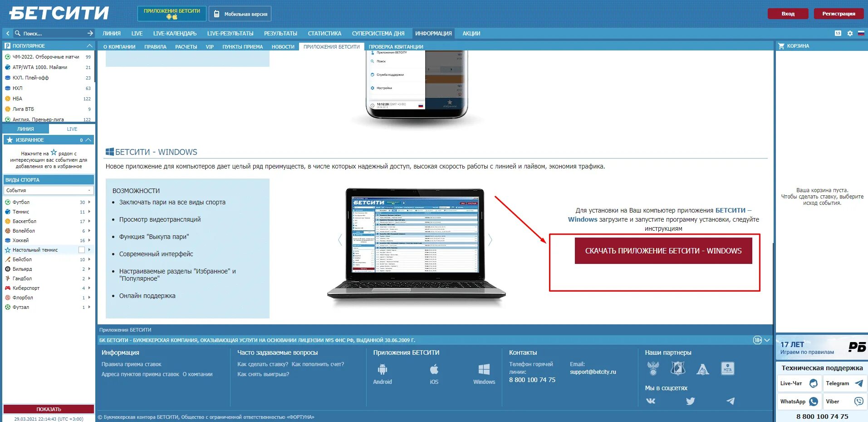Switch to ПРАВИЛА tab

tap(156, 47)
